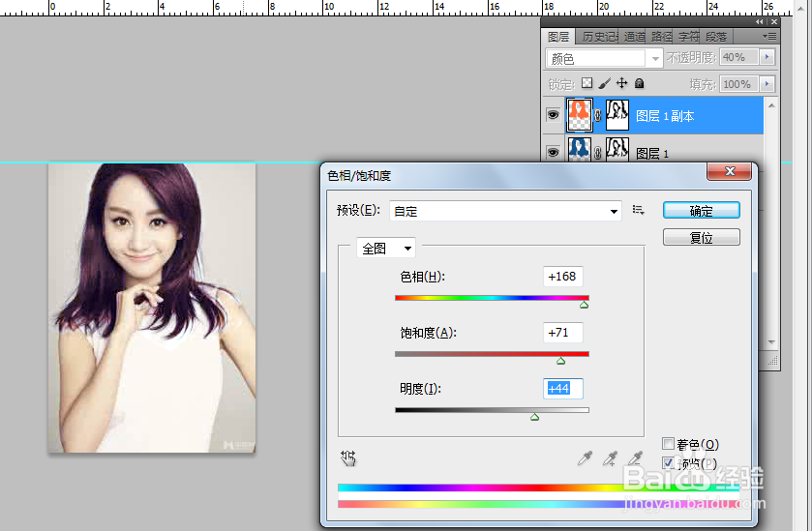Click the lock all padlock icon
Viewport: 812px width, 531px height.
pyautogui.click(x=640, y=83)
